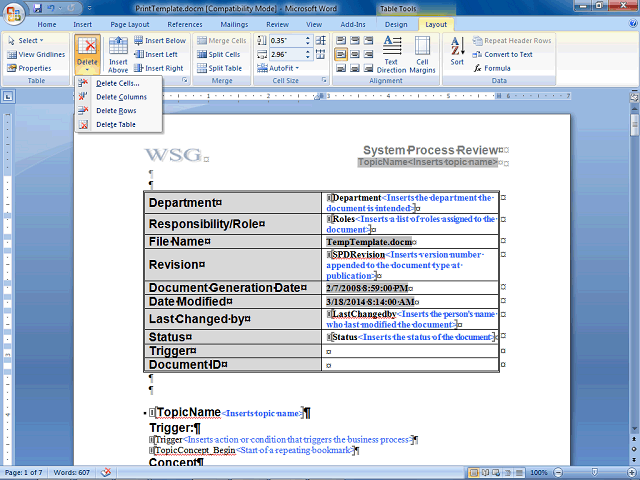Image resolution: width=640 pixels, height=480 pixels.
Task: Click Words: 607 in status bar
Action: [x=71, y=472]
